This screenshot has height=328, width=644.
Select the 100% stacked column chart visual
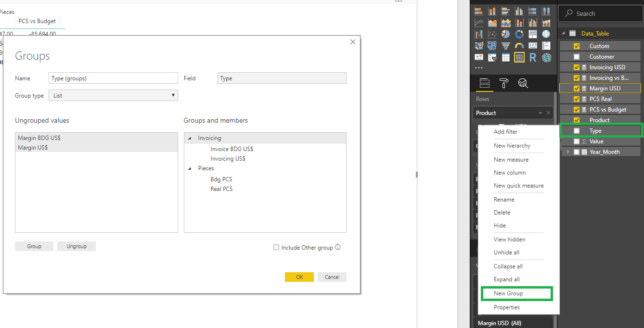[x=546, y=11]
